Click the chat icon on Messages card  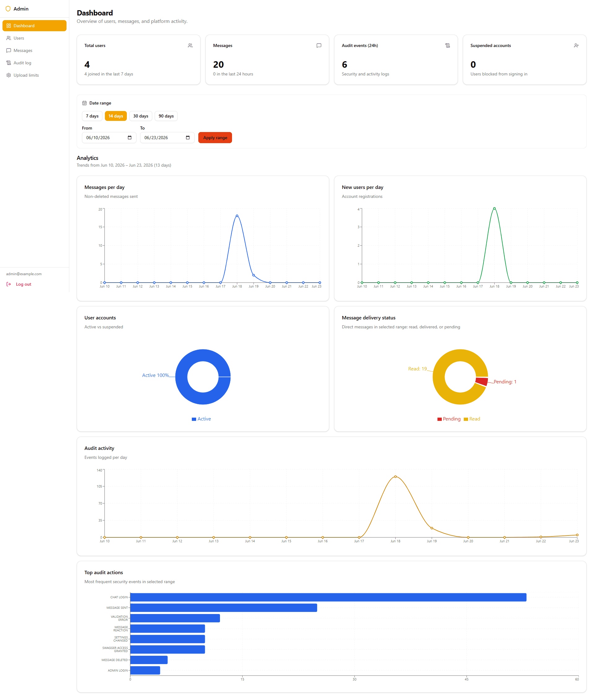[319, 45]
